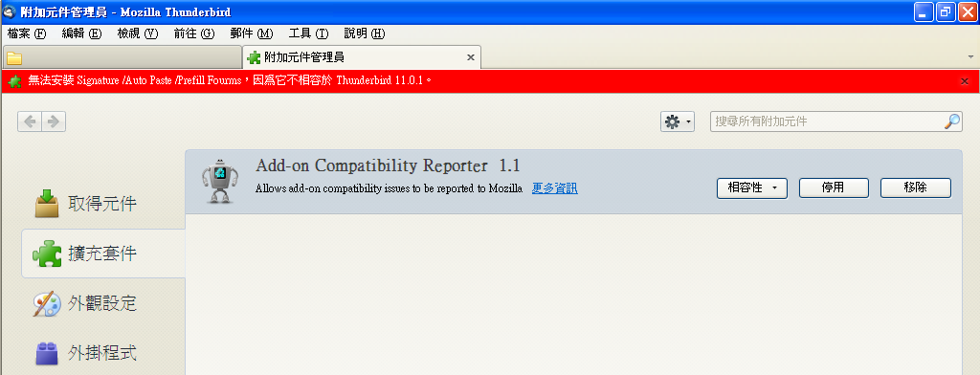The height and width of the screenshot is (375, 980).
Task: Click the Thunderbird title bar icon
Action: pyautogui.click(x=10, y=11)
